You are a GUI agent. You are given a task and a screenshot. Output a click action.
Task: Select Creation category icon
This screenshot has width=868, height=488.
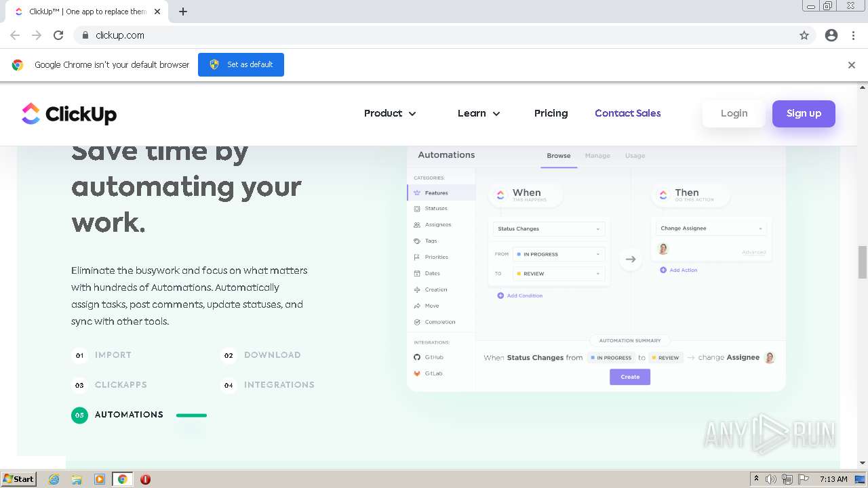click(x=417, y=290)
